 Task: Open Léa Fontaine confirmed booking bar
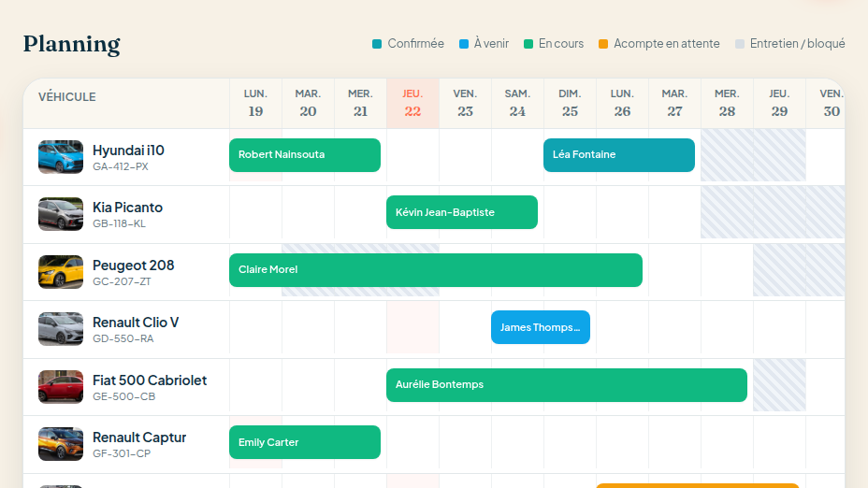click(619, 155)
